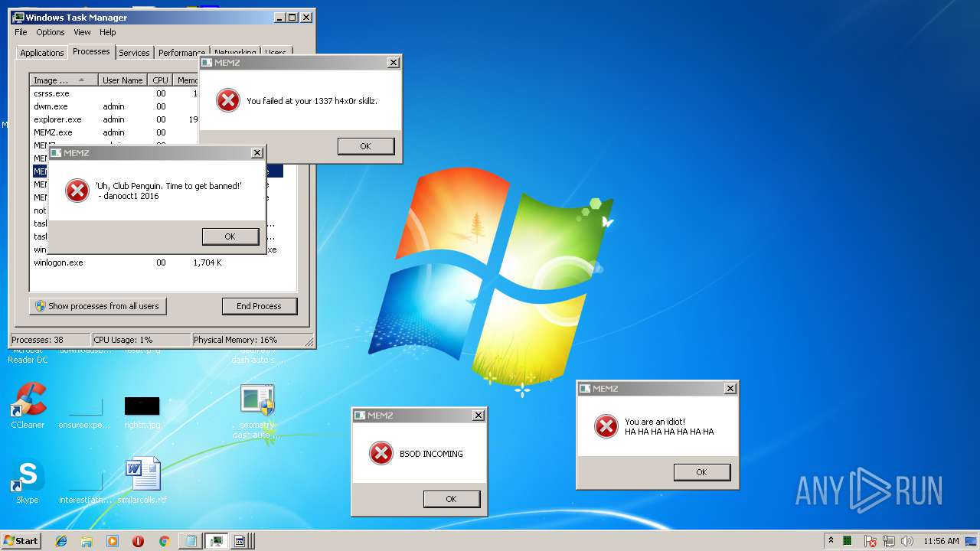
Task: Close the h4x0r skillz MEMZ dialog
Action: point(393,63)
